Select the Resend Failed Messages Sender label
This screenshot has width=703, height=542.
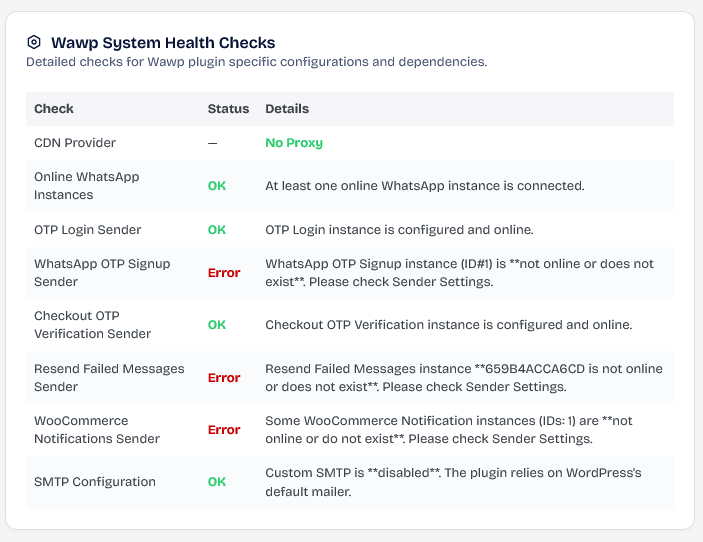point(109,378)
